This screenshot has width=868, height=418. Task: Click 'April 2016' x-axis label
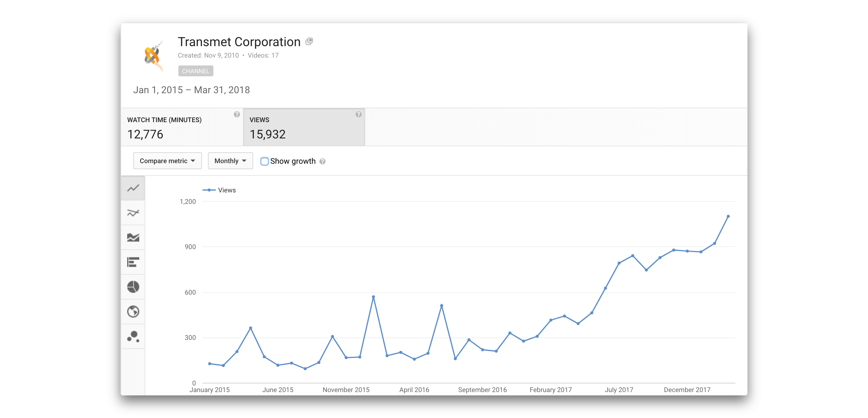[x=414, y=390]
